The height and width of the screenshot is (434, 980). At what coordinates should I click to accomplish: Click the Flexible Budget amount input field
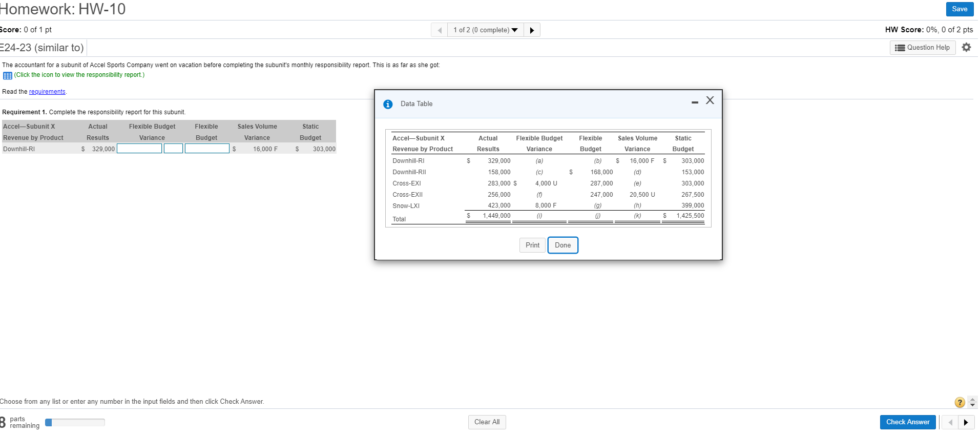click(x=207, y=149)
